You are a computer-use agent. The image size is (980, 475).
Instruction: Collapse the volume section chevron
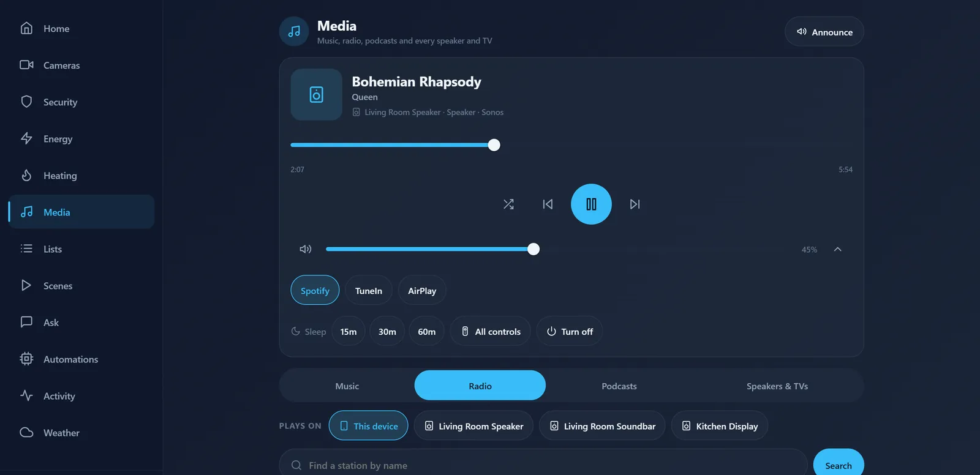(837, 249)
